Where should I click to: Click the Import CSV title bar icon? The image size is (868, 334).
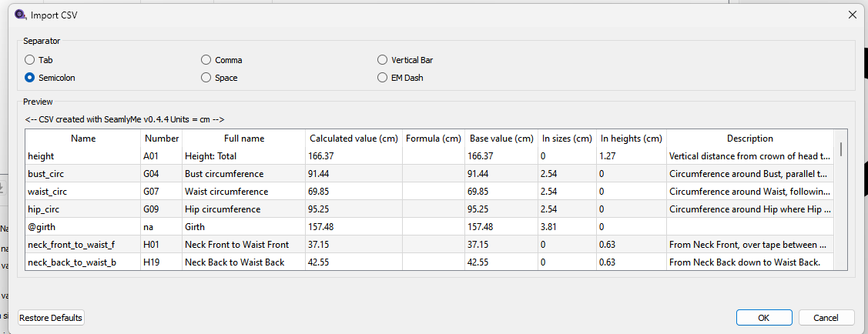[x=20, y=14]
